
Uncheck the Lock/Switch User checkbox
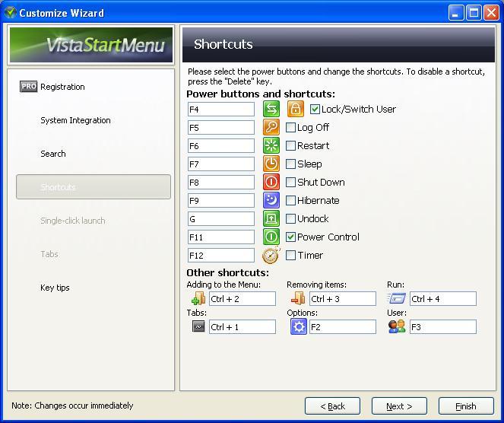(315, 109)
